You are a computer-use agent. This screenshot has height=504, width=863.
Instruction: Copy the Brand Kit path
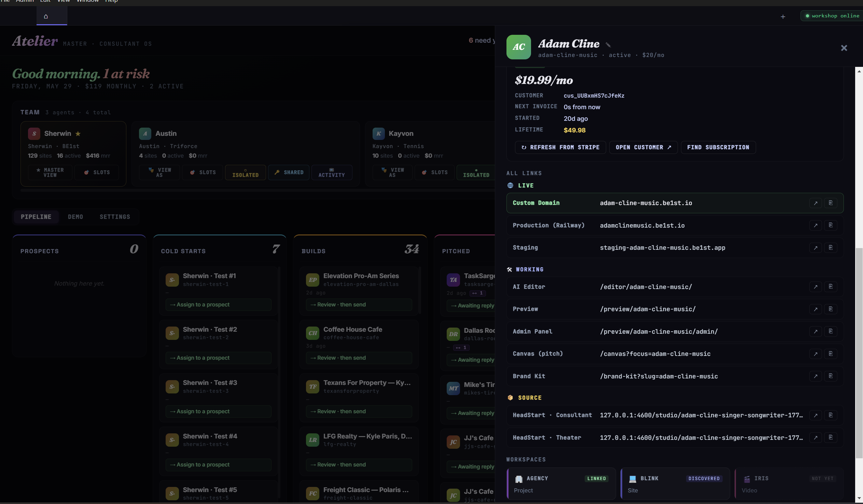pos(831,376)
